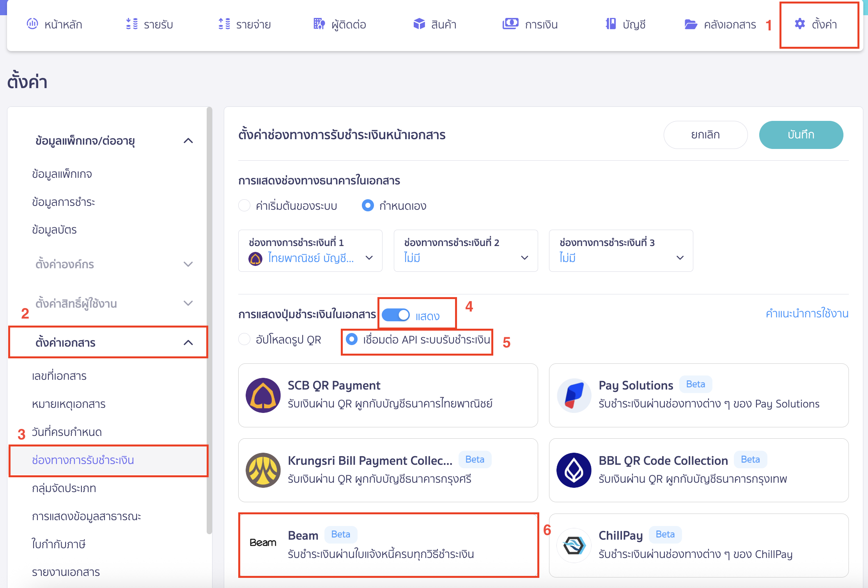Open the คำแนะนำการใช้งาน link
The image size is (868, 588).
[807, 313]
